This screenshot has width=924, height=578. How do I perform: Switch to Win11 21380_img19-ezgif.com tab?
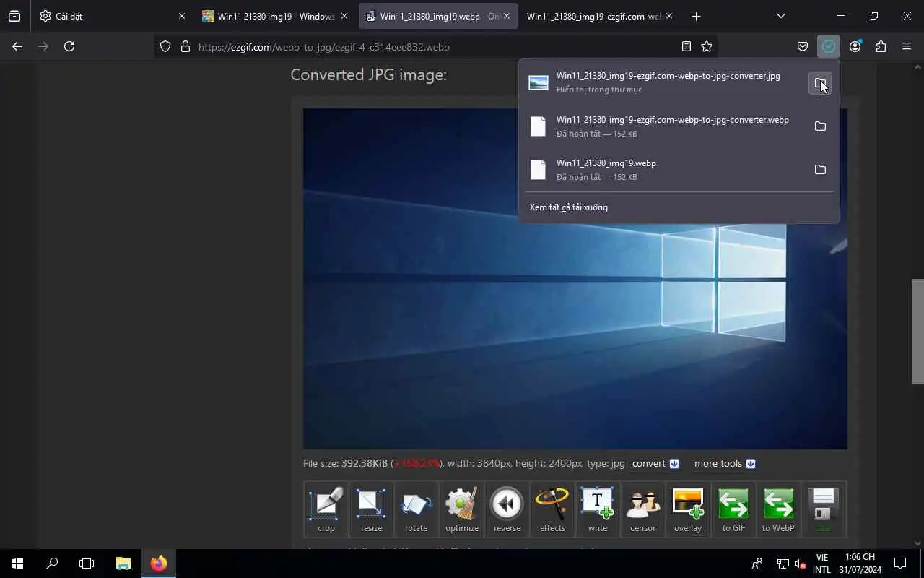(601, 16)
